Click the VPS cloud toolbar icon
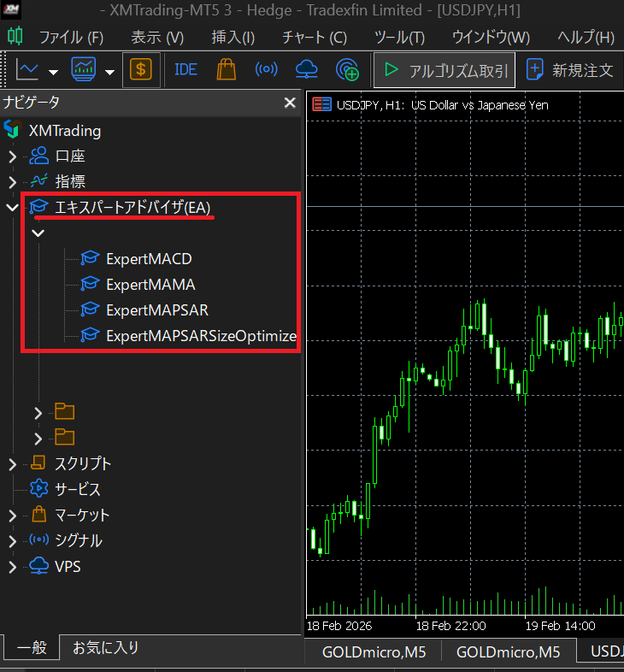624x672 pixels. tap(306, 69)
